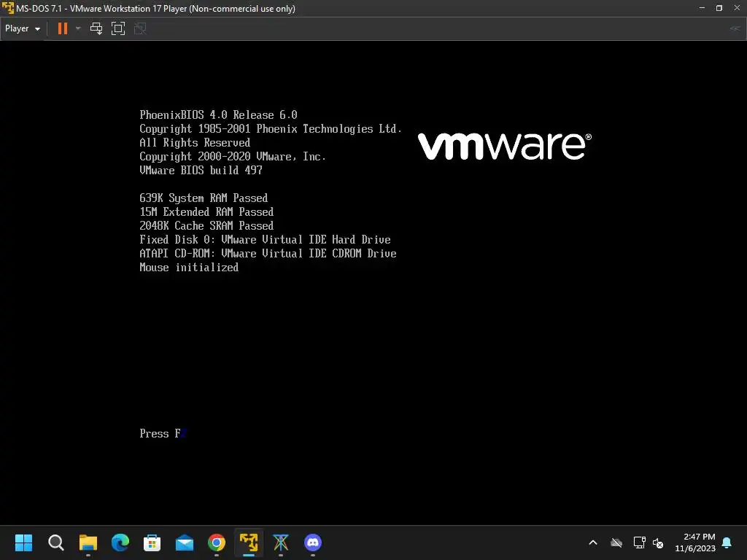Close the VMware Player window
This screenshot has height=560, width=747.
737,8
